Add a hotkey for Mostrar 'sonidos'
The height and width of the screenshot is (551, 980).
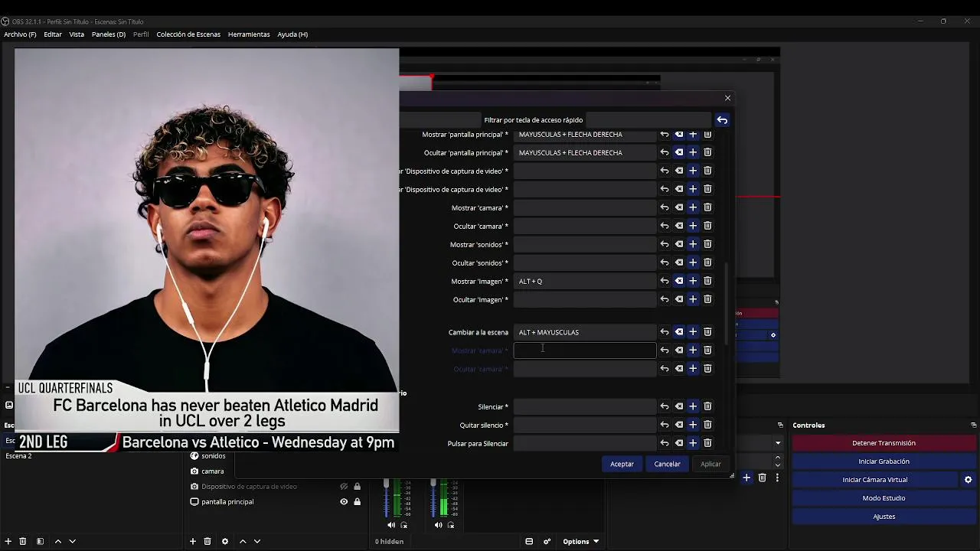click(x=693, y=244)
